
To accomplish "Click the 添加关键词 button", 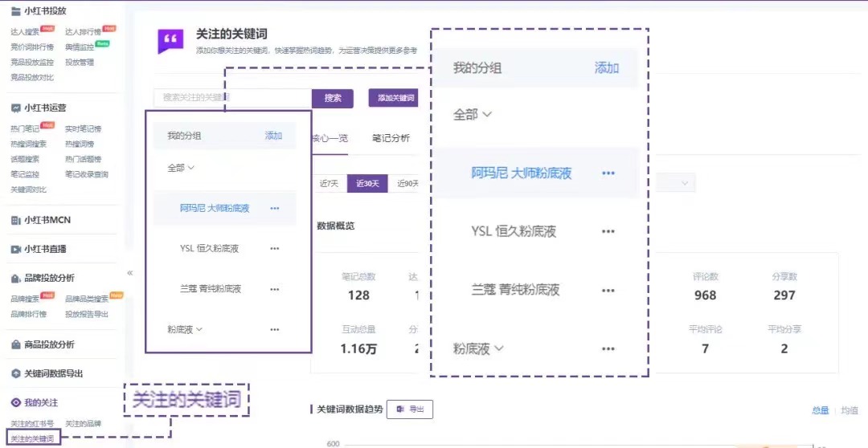I will (x=394, y=98).
